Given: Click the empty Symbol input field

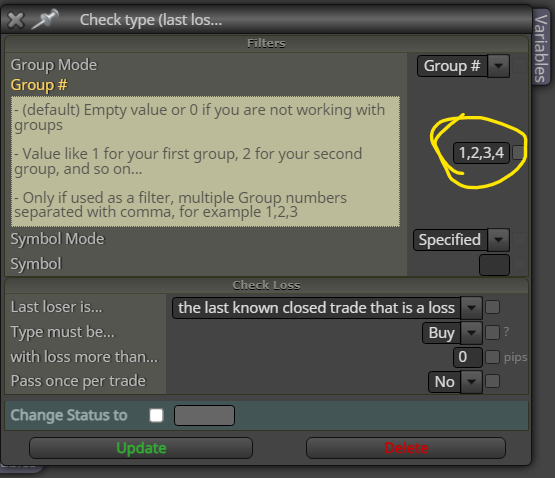Looking at the screenshot, I should [x=494, y=265].
